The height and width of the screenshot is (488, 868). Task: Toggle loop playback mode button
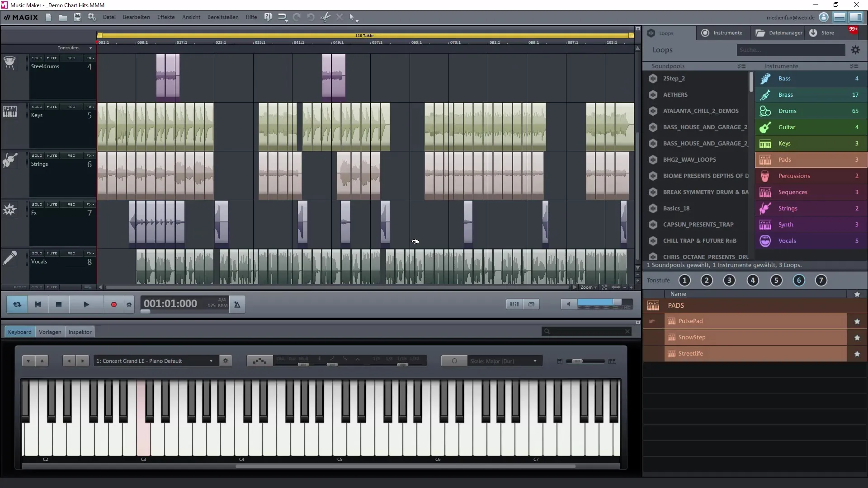coord(17,305)
